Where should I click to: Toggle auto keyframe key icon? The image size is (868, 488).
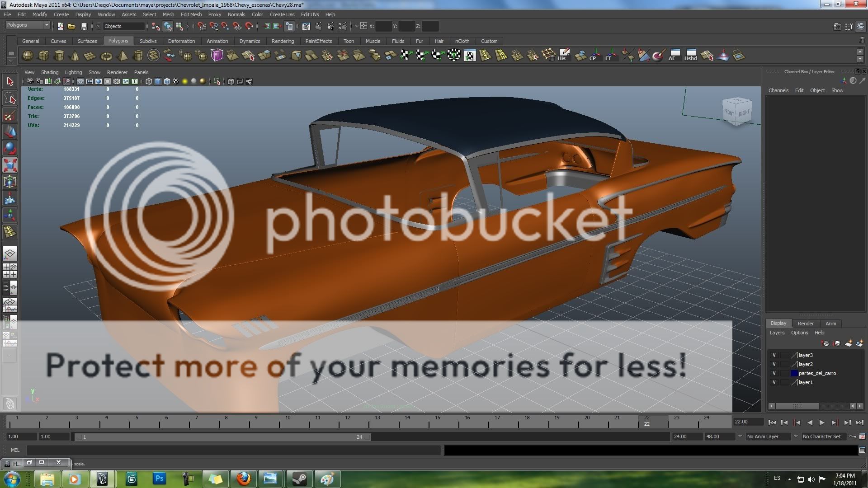852,436
